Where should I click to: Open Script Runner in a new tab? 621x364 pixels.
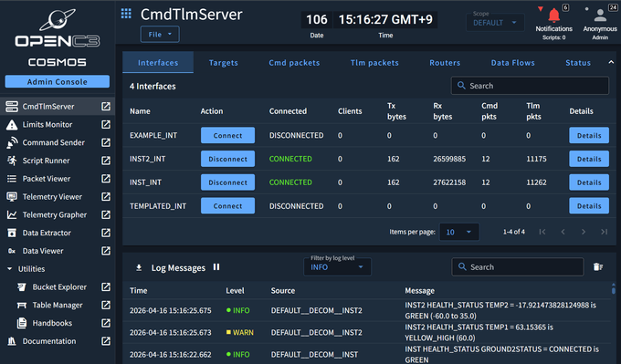pos(106,161)
